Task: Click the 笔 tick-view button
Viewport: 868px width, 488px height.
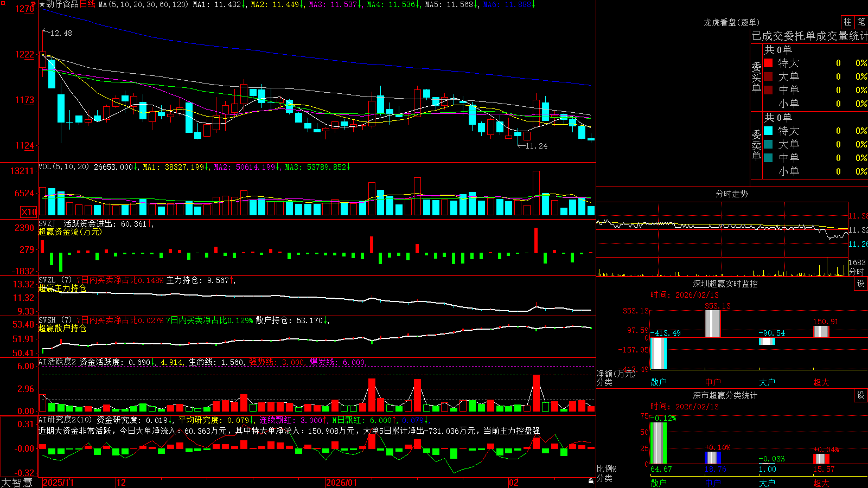Action: (x=861, y=22)
